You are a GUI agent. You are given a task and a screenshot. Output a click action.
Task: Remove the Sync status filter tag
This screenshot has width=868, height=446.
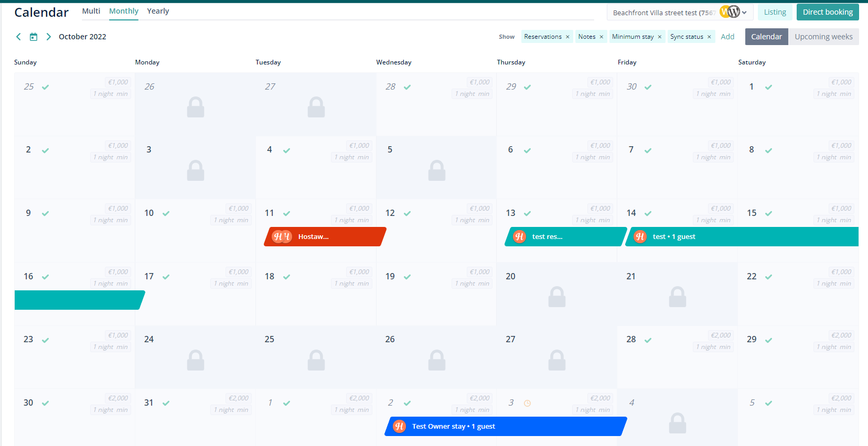[709, 37]
